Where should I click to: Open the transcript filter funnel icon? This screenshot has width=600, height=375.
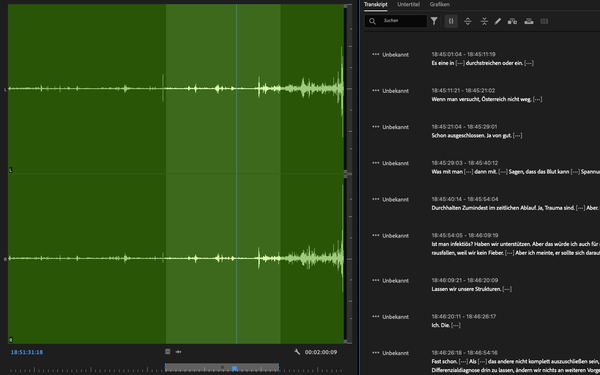434,21
